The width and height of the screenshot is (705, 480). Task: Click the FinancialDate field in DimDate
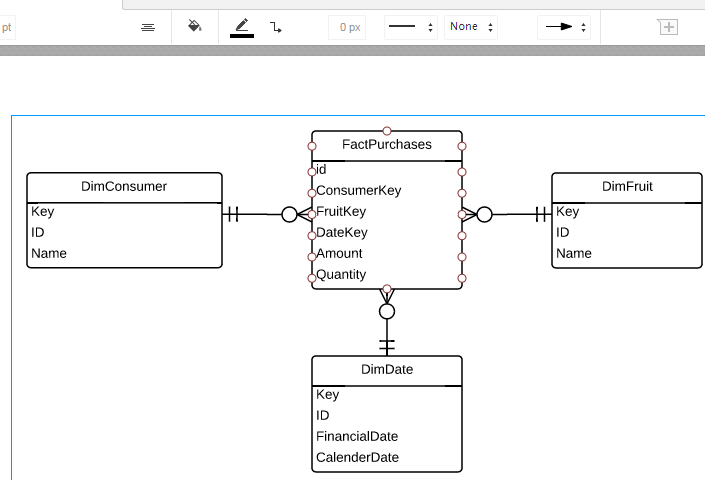click(x=357, y=436)
